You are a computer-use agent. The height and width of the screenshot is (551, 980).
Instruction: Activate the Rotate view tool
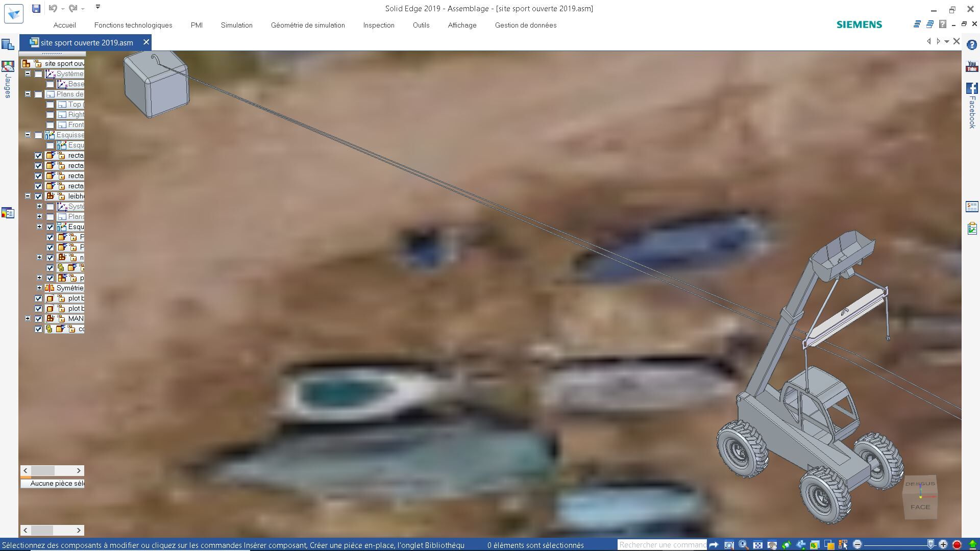787,544
